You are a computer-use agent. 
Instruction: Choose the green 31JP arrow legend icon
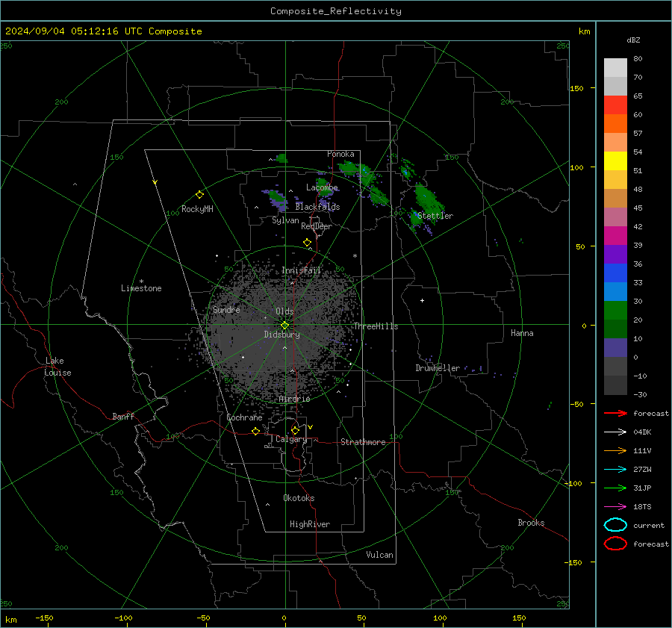point(615,488)
